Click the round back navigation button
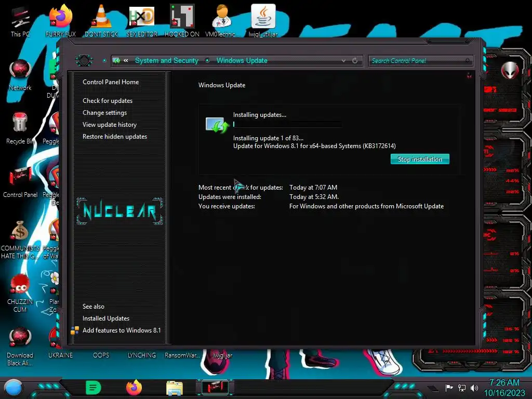The width and height of the screenshot is (532, 399). 84,60
